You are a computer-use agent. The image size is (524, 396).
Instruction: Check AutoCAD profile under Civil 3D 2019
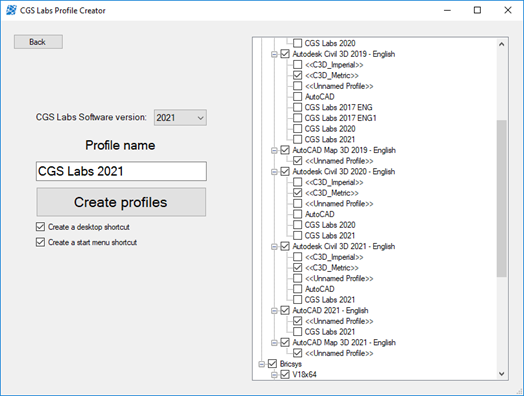click(x=297, y=97)
